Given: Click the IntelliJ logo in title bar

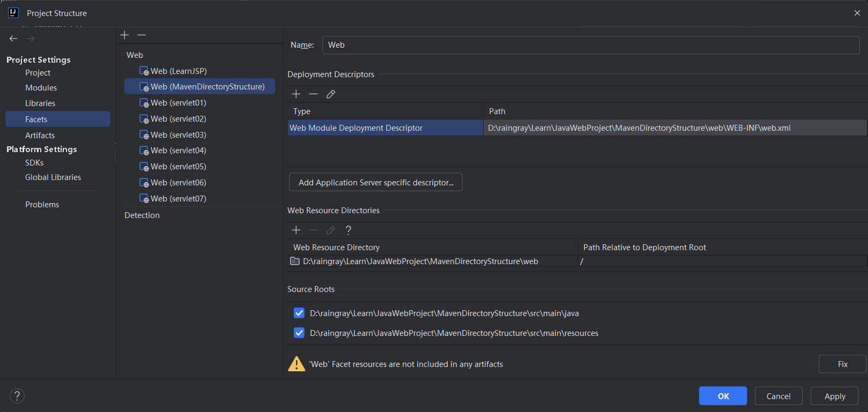Looking at the screenshot, I should [x=13, y=13].
